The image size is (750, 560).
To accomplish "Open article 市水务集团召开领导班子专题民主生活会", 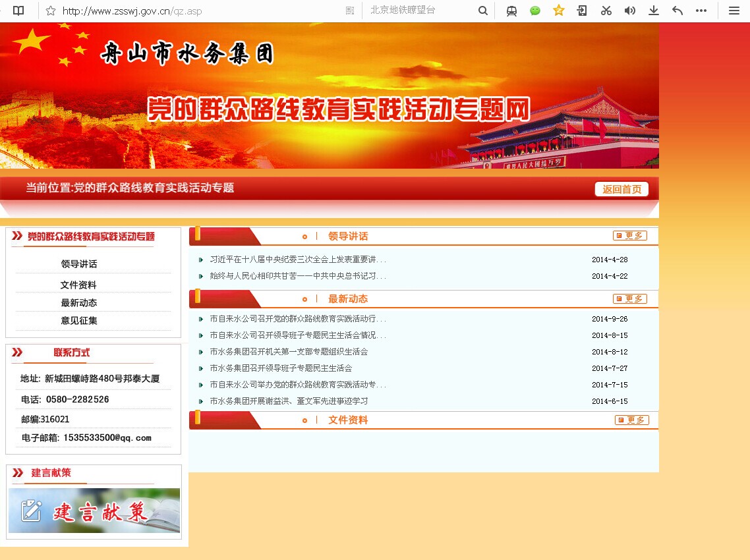I will tap(281, 368).
